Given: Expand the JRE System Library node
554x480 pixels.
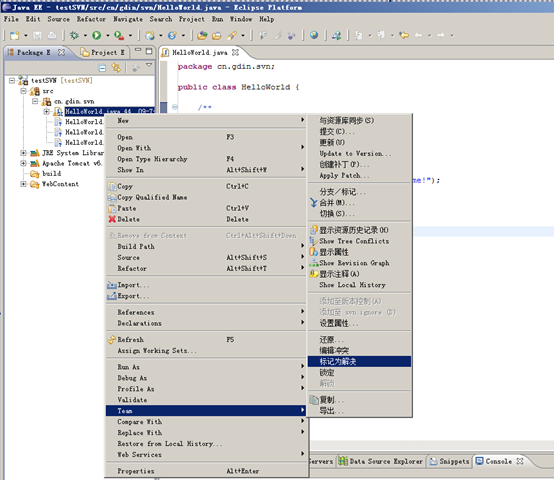Looking at the screenshot, I should pos(23,153).
